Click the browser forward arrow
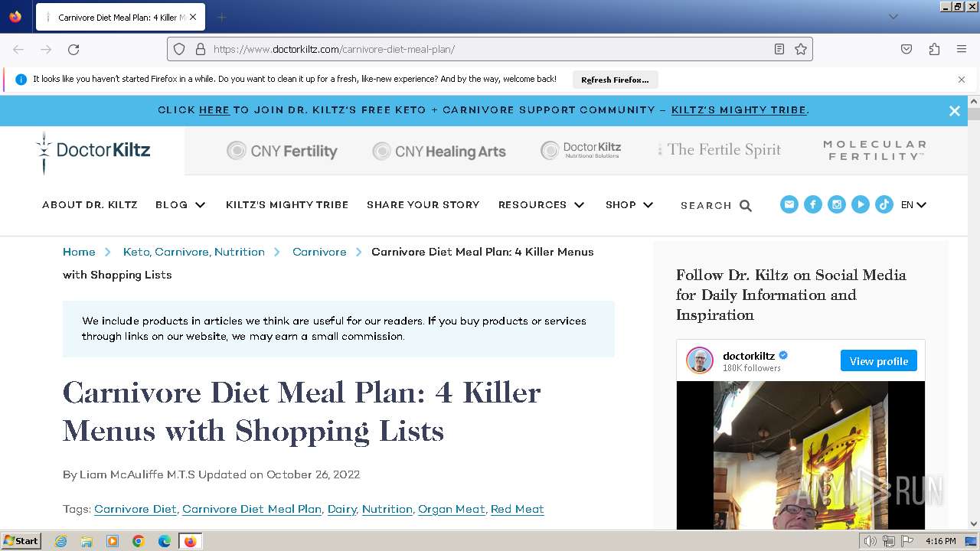This screenshot has width=980, height=551. (46, 49)
